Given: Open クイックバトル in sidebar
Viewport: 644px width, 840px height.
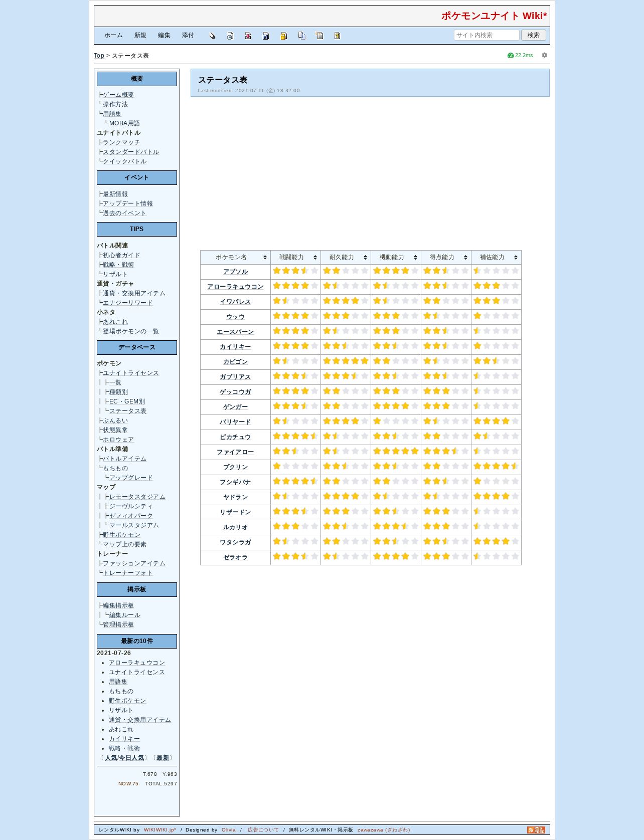Looking at the screenshot, I should [x=125, y=161].
